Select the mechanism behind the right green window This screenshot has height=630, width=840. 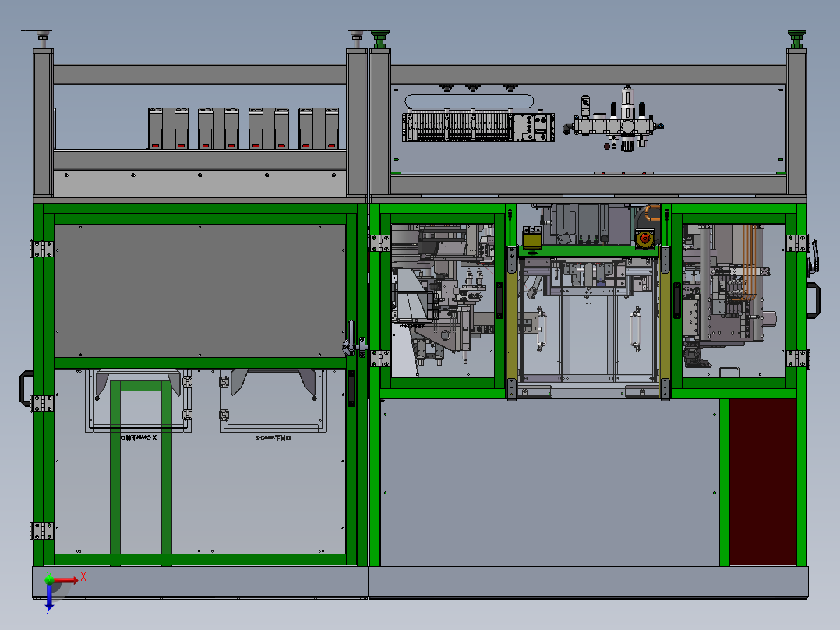click(729, 296)
